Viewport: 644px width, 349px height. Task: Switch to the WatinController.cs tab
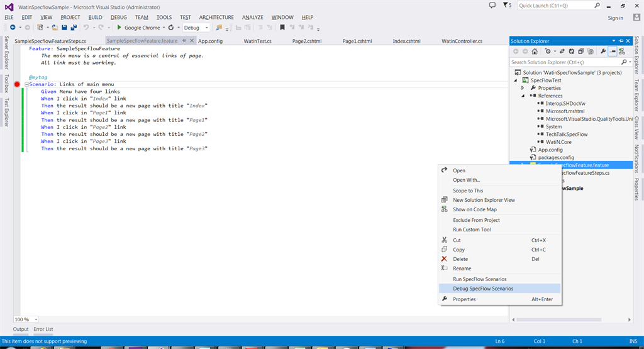click(x=462, y=41)
